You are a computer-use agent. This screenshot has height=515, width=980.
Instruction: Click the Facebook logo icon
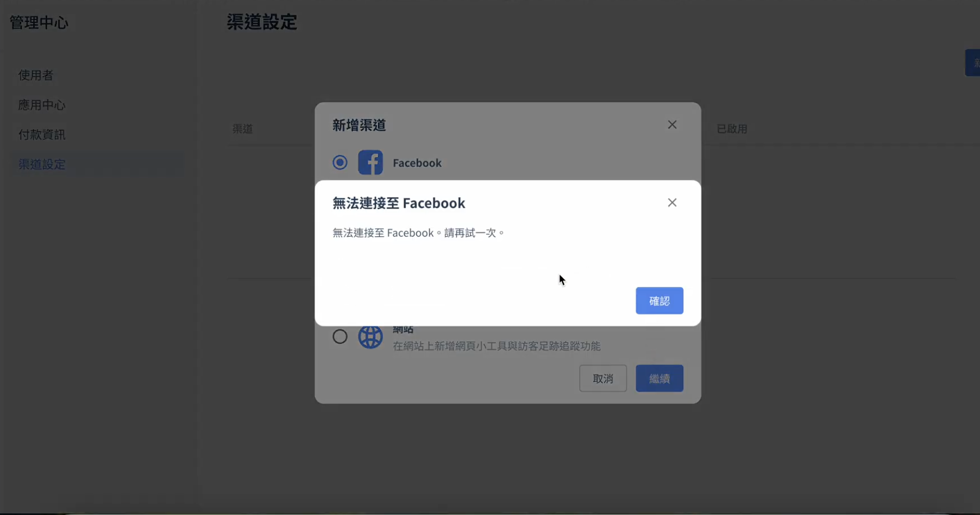tap(370, 162)
